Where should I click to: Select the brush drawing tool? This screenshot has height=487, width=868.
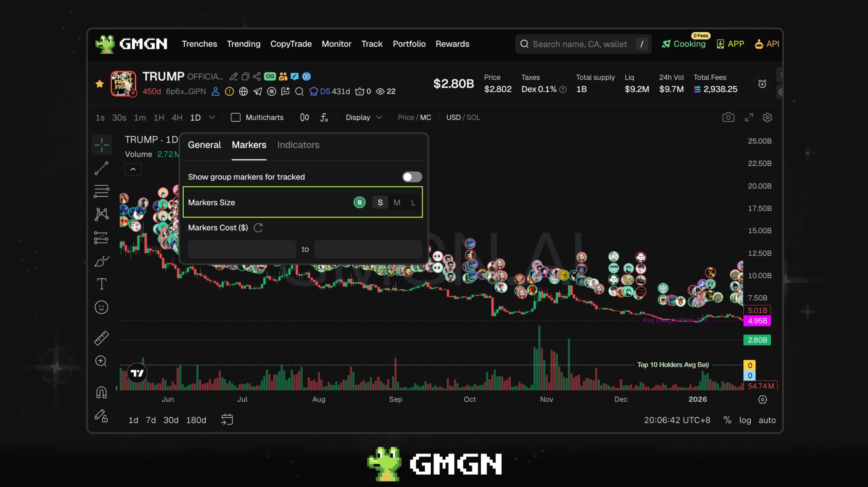tap(102, 261)
